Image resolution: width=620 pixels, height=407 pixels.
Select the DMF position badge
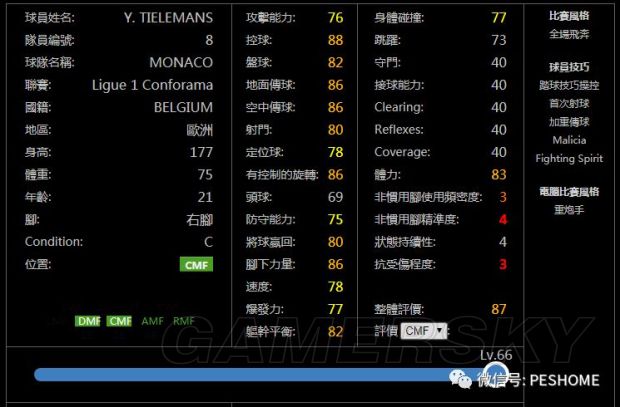tap(89, 321)
